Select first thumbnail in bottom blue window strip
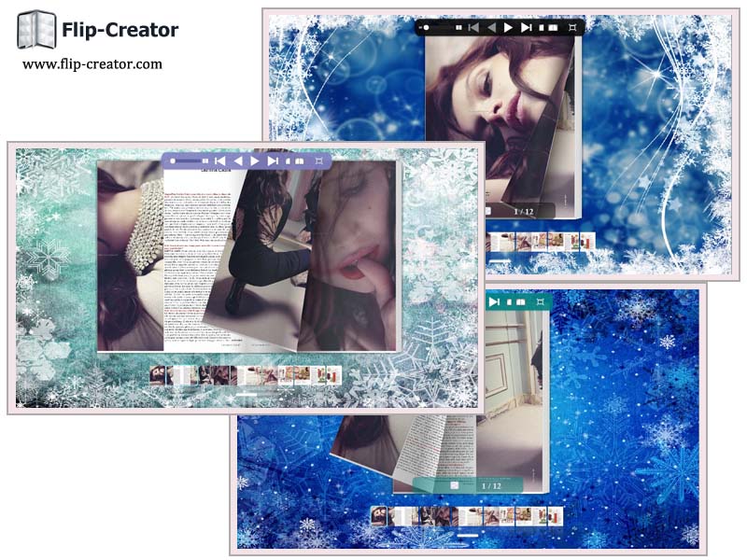 click(379, 516)
